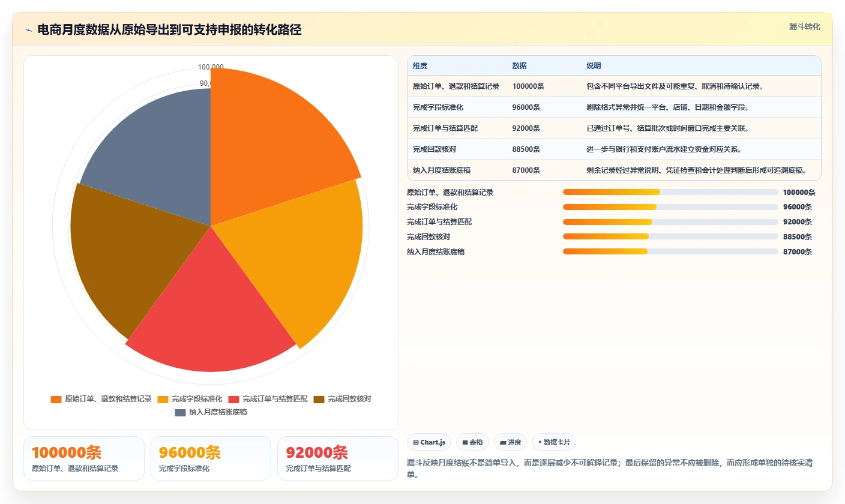The width and height of the screenshot is (845, 504).
Task: Click the 进度 chip
Action: (511, 442)
